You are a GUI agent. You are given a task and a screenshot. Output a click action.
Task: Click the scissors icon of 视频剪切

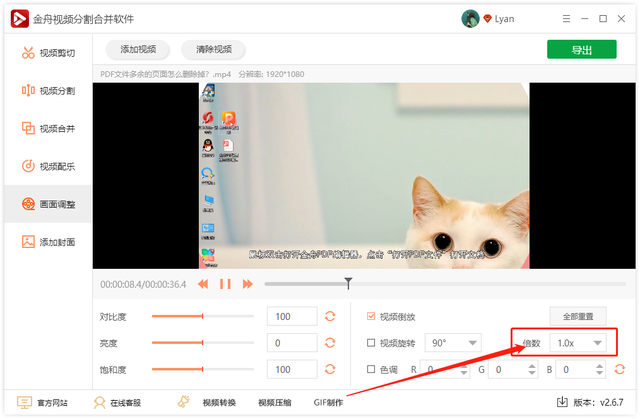[x=28, y=53]
